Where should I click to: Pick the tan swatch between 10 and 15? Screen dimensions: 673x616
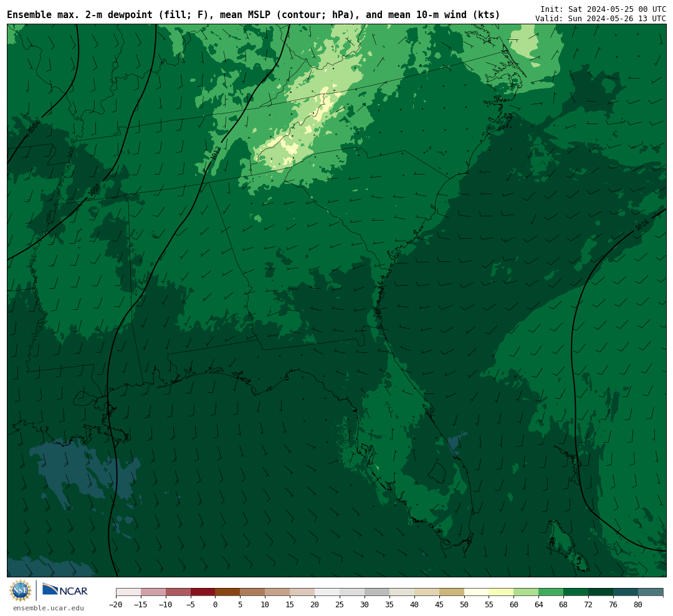[277, 592]
